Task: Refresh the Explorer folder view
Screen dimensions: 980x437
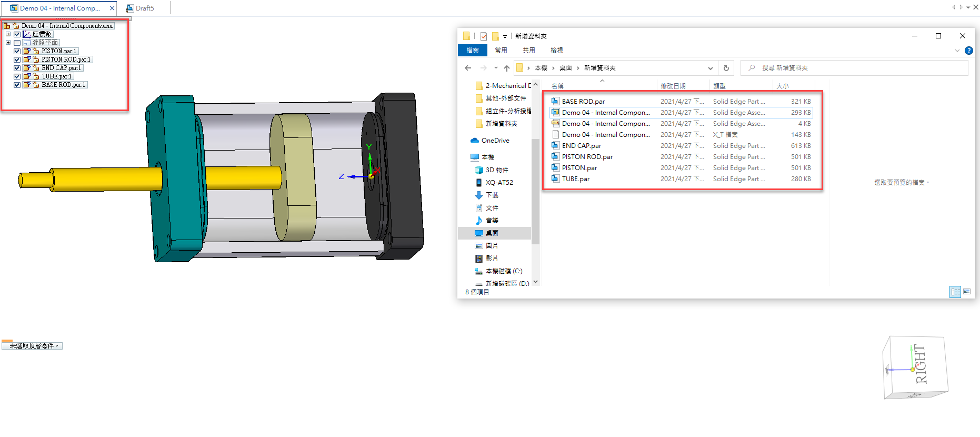Action: pyautogui.click(x=726, y=68)
